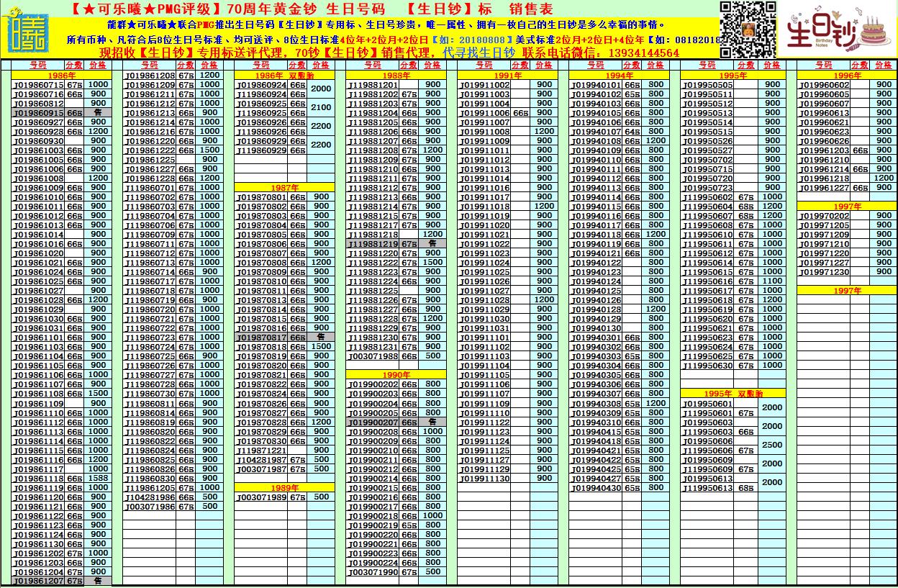Click the 曦 logo in the top-left corner

(x=27, y=30)
